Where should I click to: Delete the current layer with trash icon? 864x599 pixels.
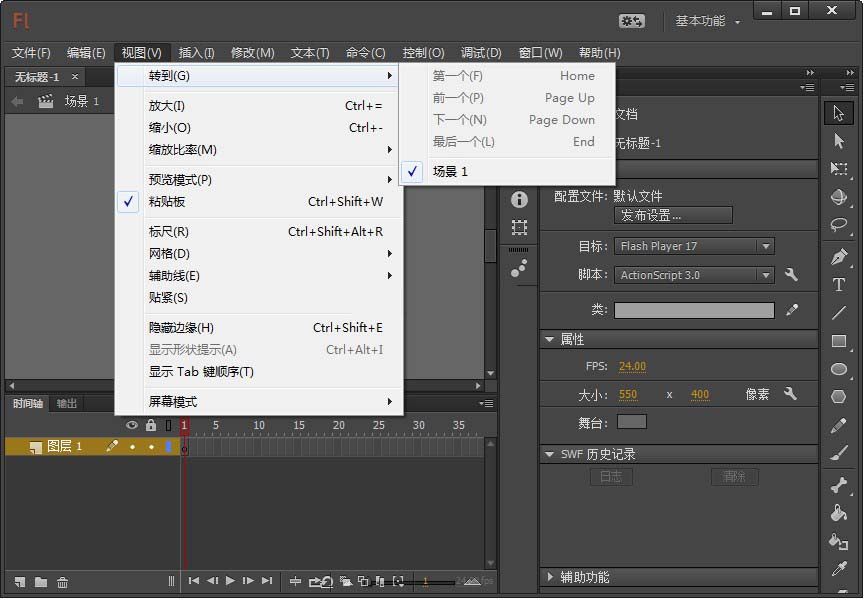62,582
